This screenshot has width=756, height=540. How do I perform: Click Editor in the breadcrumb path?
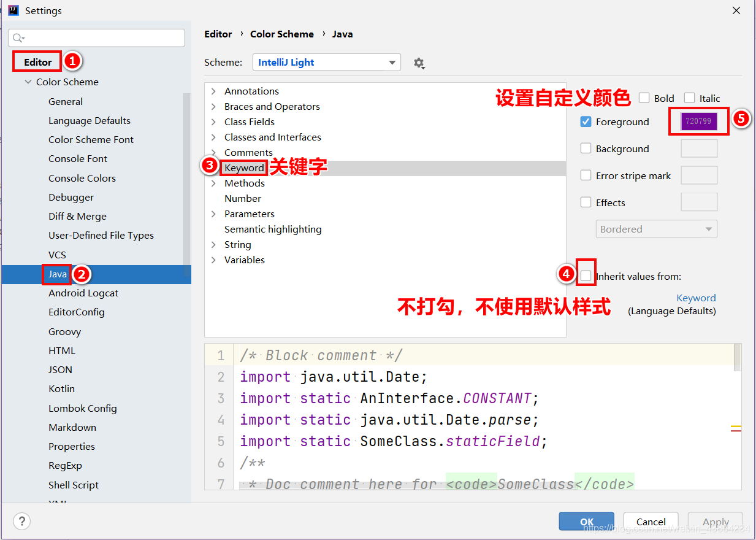click(218, 34)
